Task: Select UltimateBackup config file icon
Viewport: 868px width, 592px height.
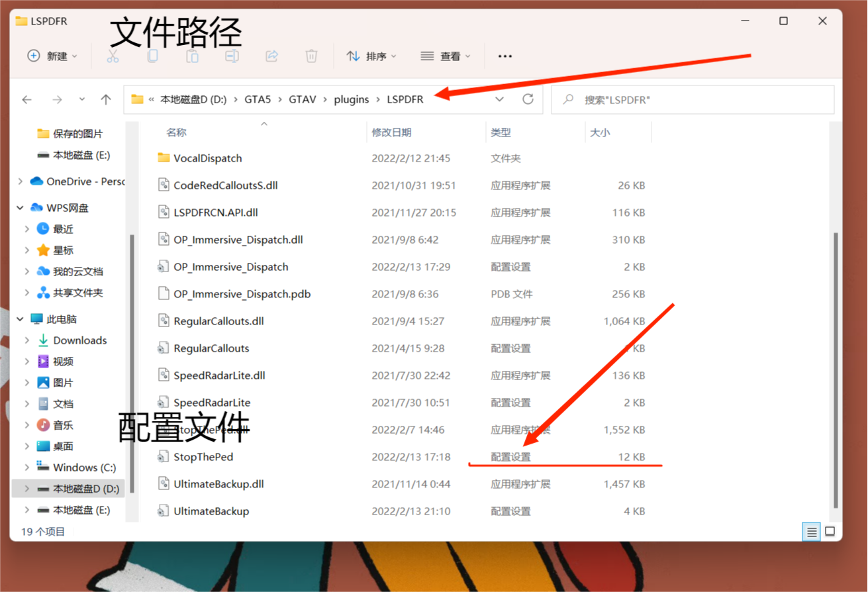Action: pyautogui.click(x=164, y=511)
